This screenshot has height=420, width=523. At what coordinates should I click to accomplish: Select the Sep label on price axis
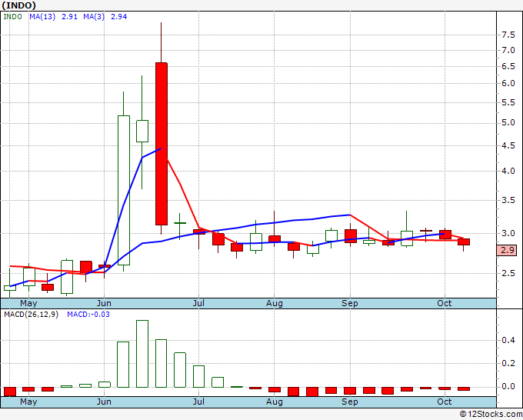click(x=349, y=303)
